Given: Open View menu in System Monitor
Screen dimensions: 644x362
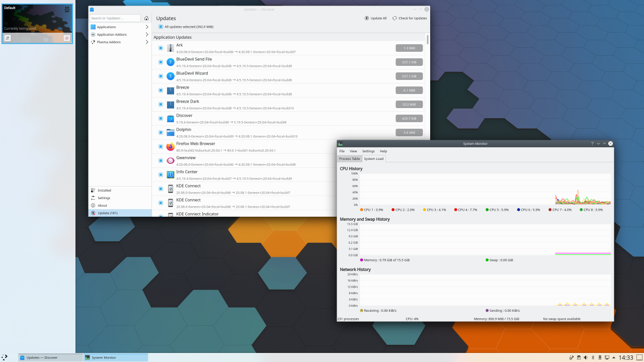Looking at the screenshot, I should [x=353, y=151].
